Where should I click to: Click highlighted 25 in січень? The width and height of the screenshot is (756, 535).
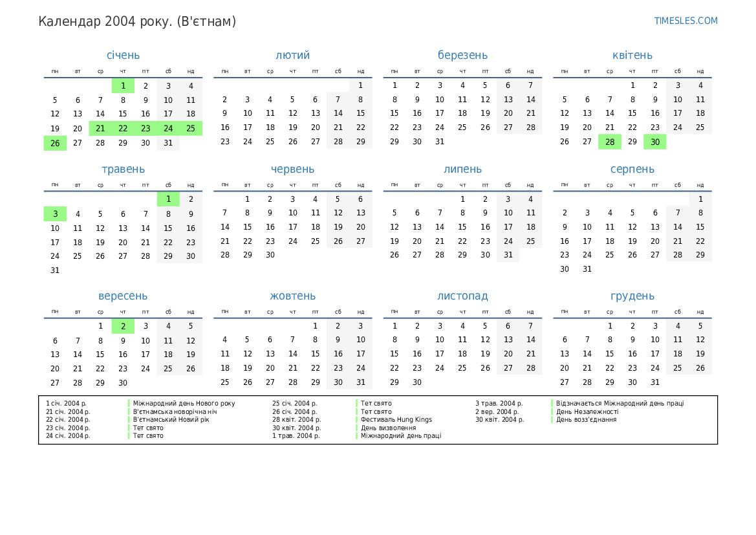coord(191,128)
